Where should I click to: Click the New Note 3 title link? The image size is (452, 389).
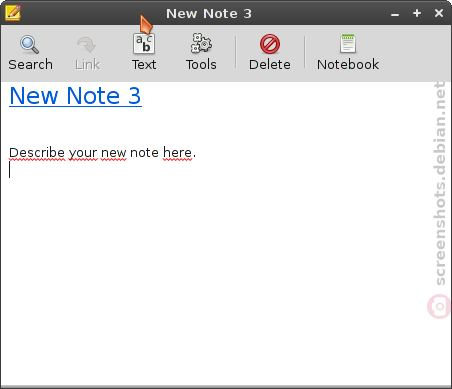click(75, 96)
